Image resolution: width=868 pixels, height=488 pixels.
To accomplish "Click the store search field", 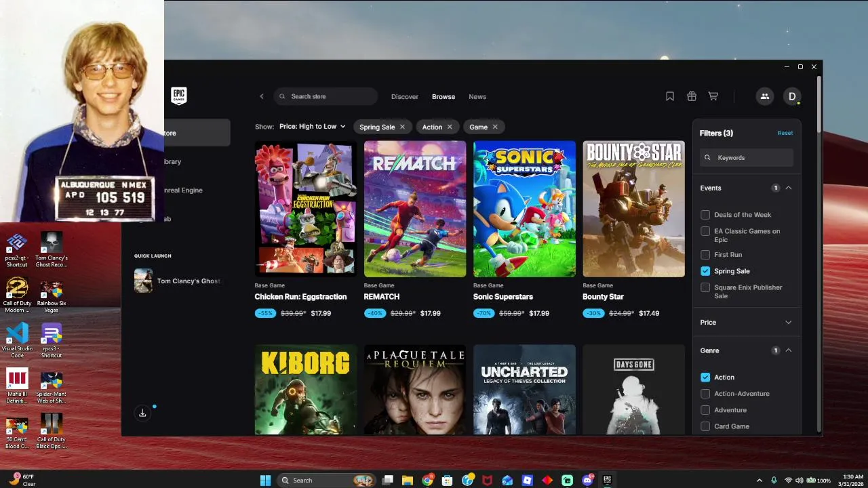I will tap(325, 96).
